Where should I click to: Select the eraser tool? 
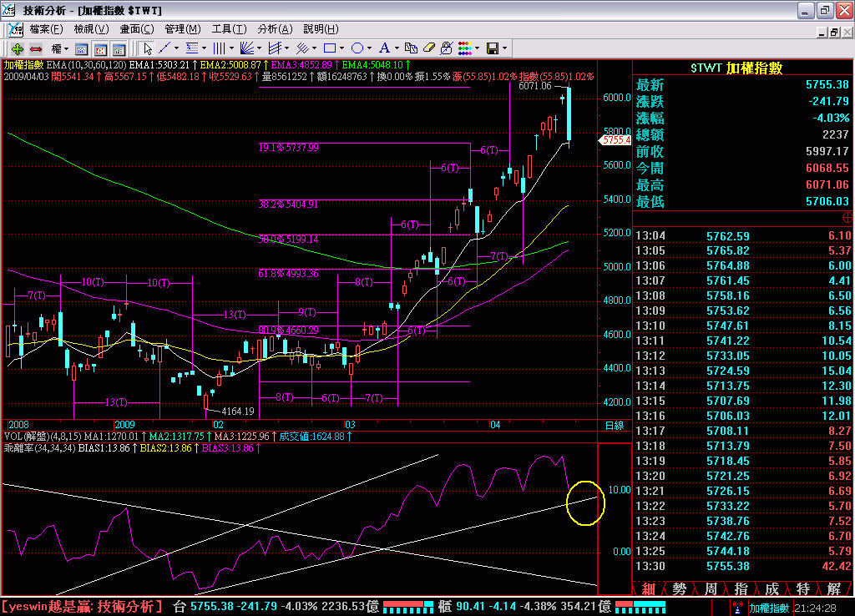point(429,48)
